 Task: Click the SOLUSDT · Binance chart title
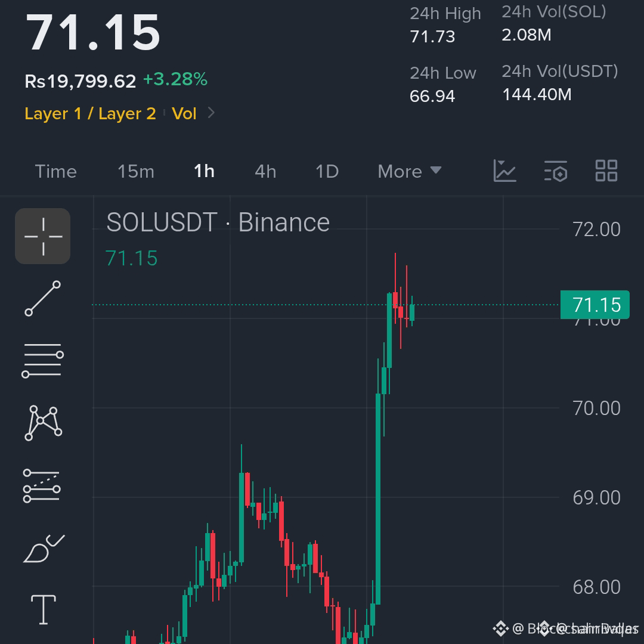[x=218, y=222]
